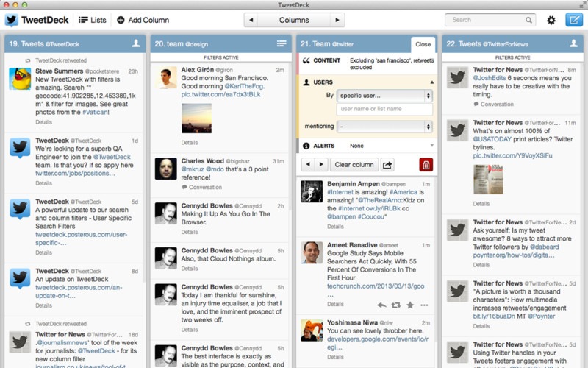588x368 pixels.
Task: Open the newspaper photo in Twitter for News tweet
Action: click(488, 180)
